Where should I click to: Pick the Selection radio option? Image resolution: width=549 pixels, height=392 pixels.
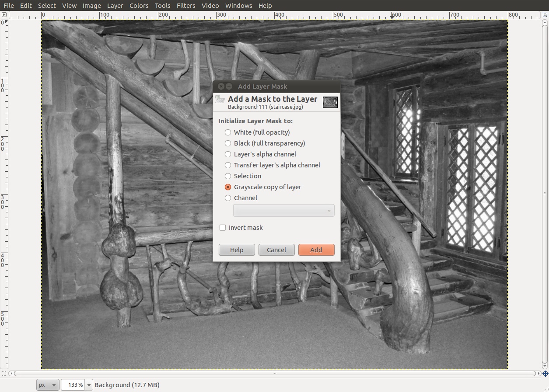click(x=243, y=176)
